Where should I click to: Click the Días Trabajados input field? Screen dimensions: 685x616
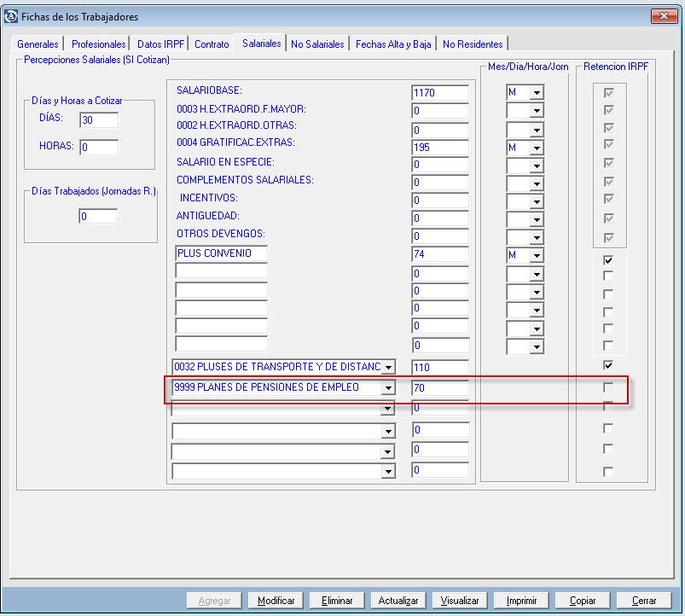click(x=98, y=216)
